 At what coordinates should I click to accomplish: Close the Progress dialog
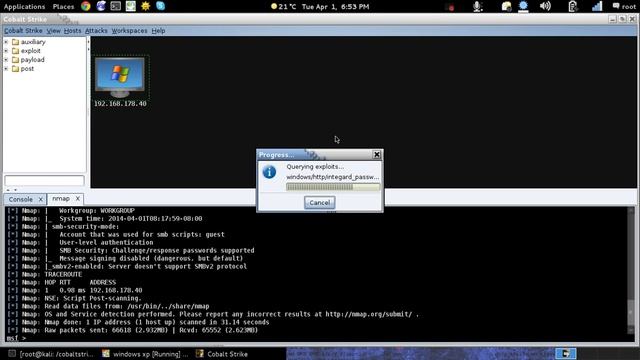(x=377, y=154)
